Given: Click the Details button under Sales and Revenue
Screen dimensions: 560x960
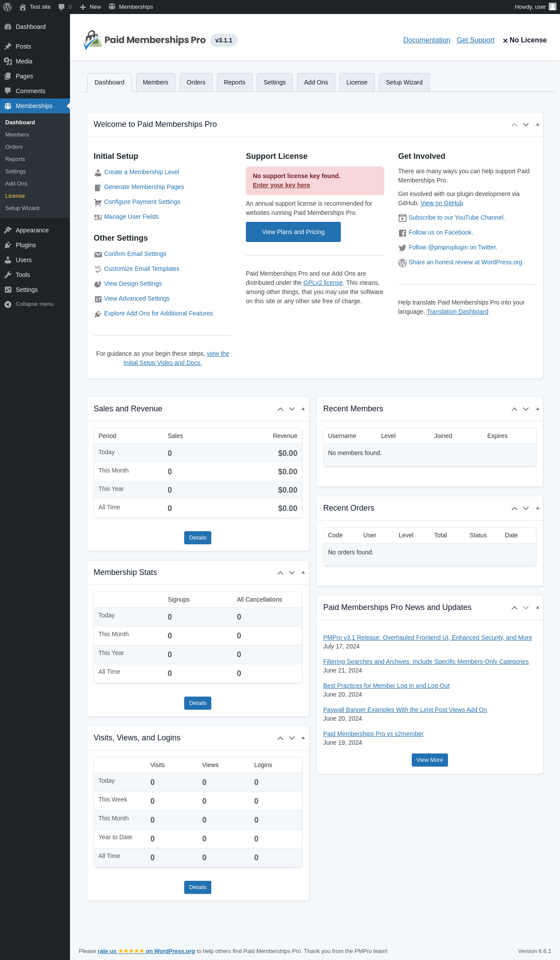Looking at the screenshot, I should [x=198, y=538].
